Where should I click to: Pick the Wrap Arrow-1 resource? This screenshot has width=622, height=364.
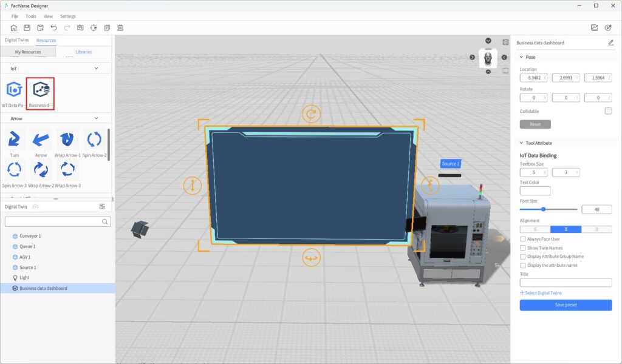pyautogui.click(x=67, y=140)
